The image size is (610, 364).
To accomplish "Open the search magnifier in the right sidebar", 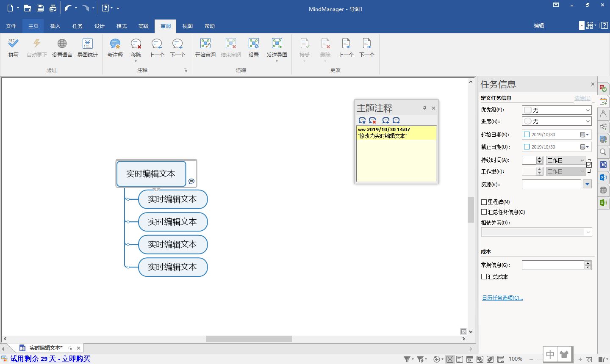I will (x=603, y=152).
